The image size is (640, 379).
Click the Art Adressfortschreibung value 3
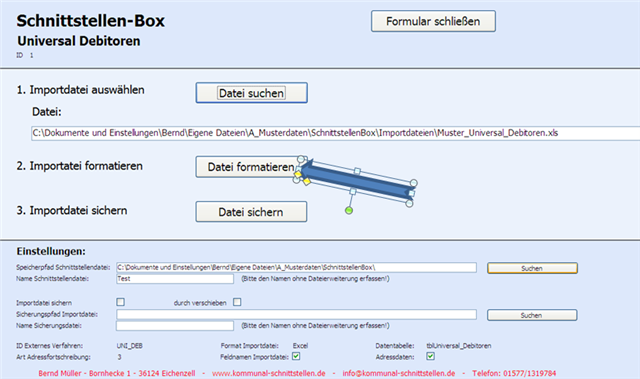[120, 357]
